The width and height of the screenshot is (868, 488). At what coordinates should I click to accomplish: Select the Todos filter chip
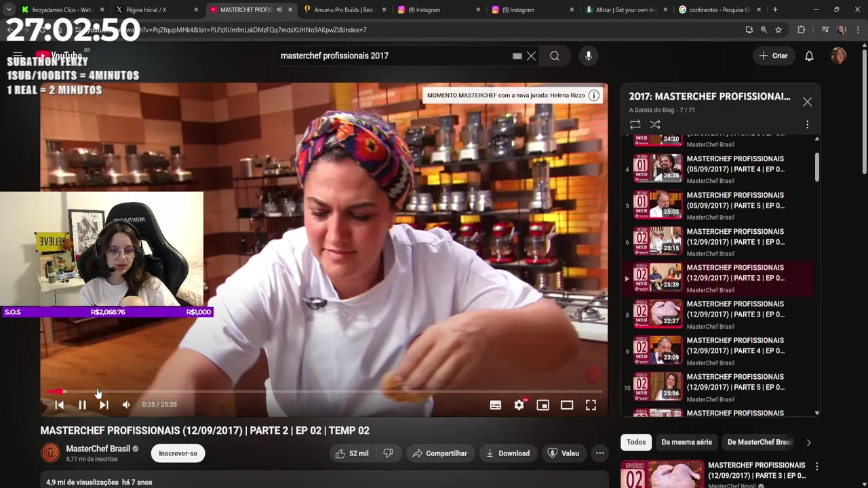tap(636, 442)
